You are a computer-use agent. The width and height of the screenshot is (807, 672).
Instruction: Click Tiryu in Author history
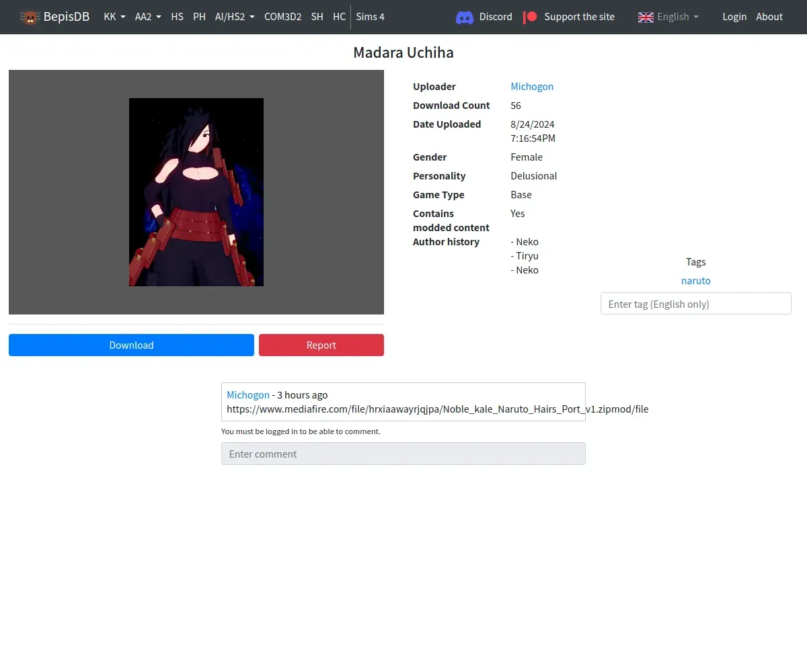click(525, 256)
